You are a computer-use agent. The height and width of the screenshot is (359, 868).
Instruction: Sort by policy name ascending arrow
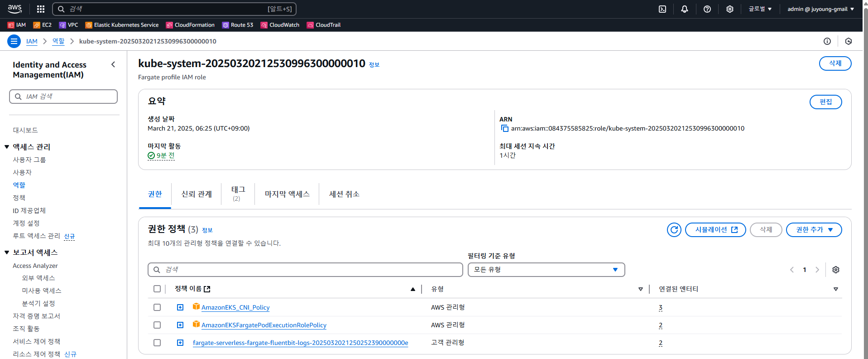(x=413, y=289)
